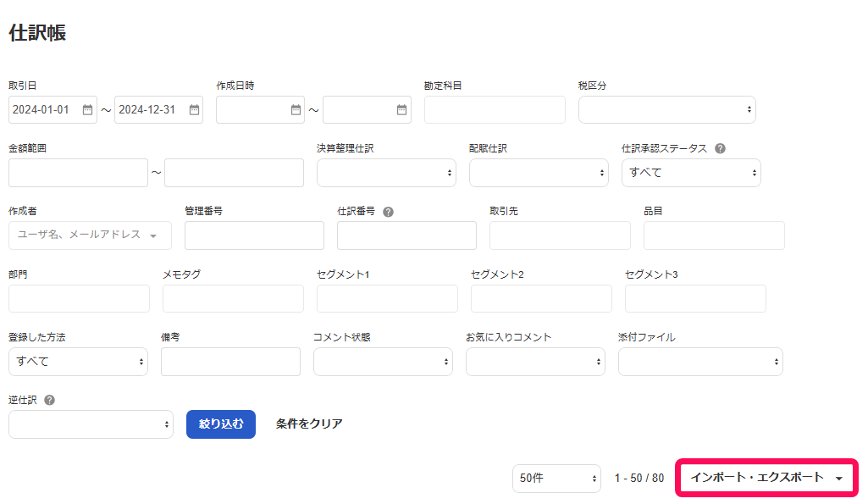Click the メモタグ input field
868x504 pixels.
point(233,298)
